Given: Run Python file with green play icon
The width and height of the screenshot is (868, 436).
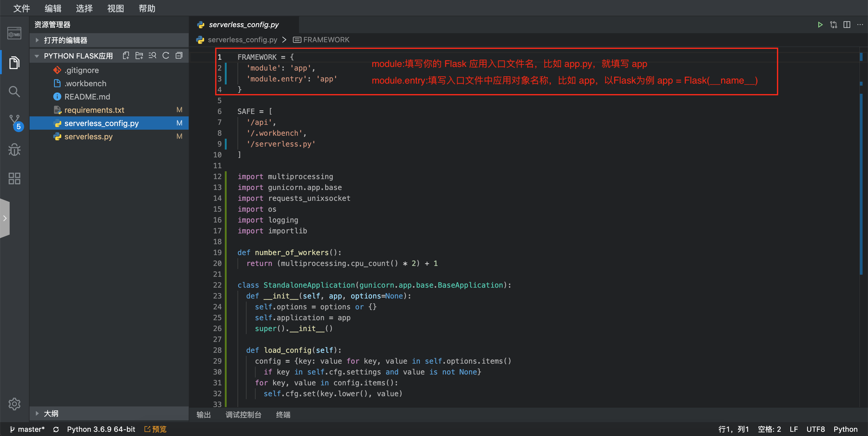Looking at the screenshot, I should coord(820,25).
